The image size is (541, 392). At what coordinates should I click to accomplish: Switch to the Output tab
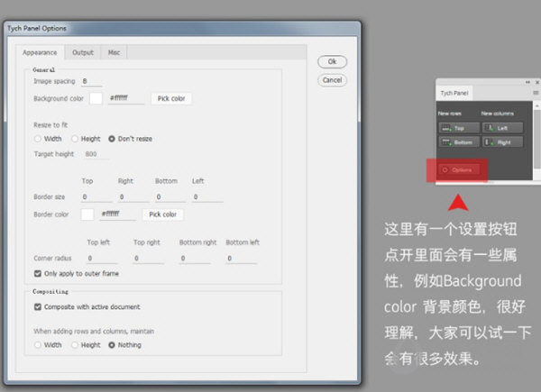(x=83, y=53)
